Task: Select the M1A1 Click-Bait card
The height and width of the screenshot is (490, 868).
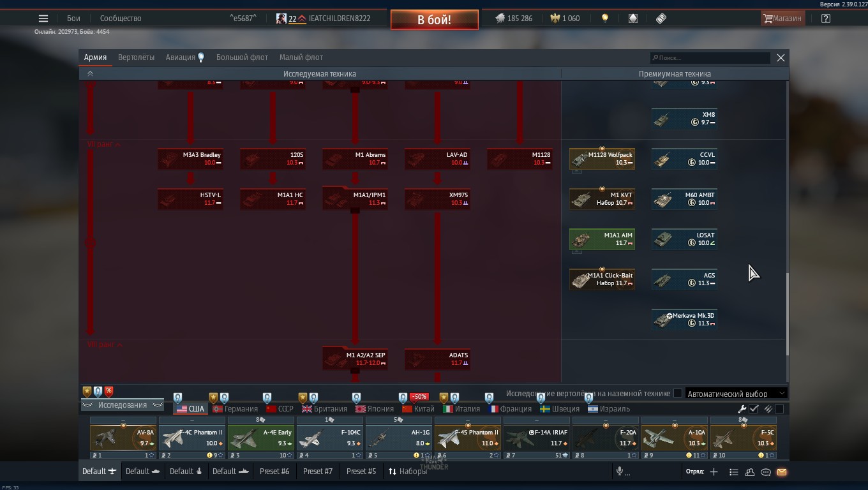Action: point(602,279)
